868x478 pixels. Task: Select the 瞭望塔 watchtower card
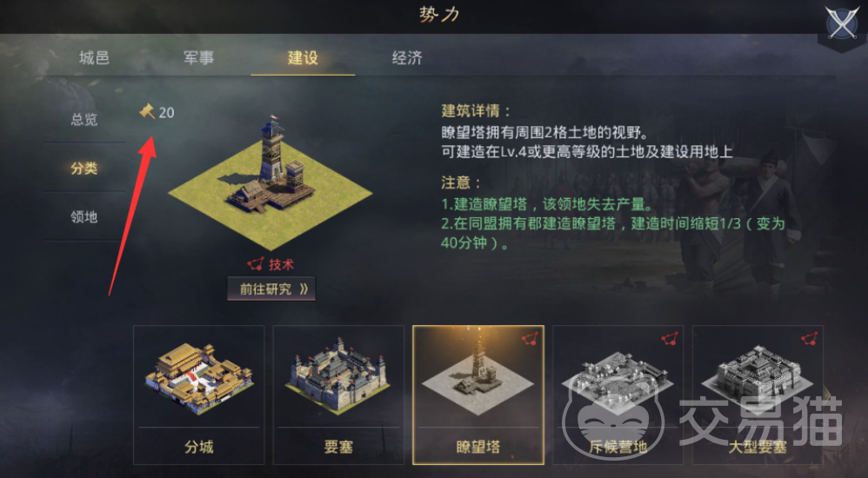(x=478, y=395)
